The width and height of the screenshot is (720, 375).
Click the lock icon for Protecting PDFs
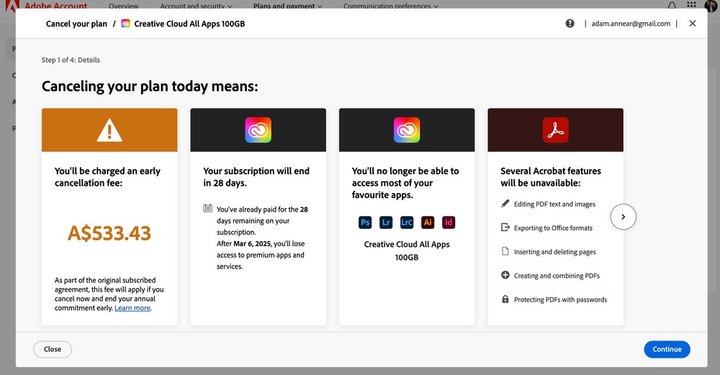(505, 299)
